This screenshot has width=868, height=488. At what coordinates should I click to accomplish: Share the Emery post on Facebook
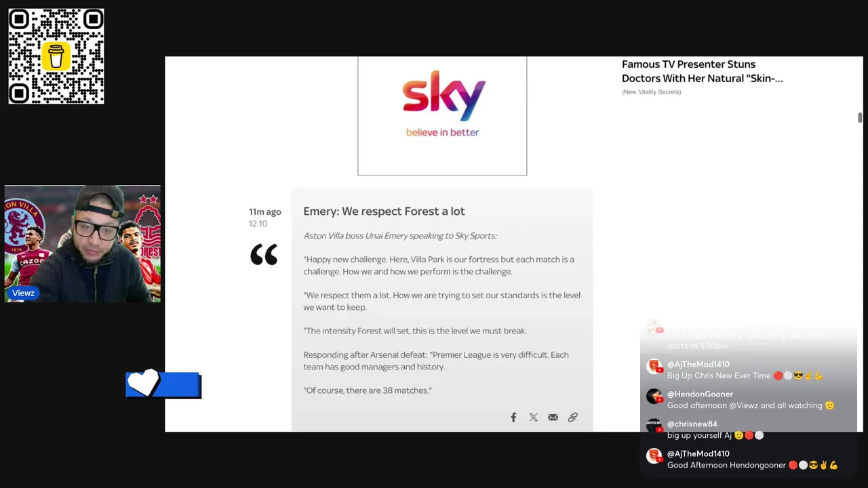click(x=513, y=418)
